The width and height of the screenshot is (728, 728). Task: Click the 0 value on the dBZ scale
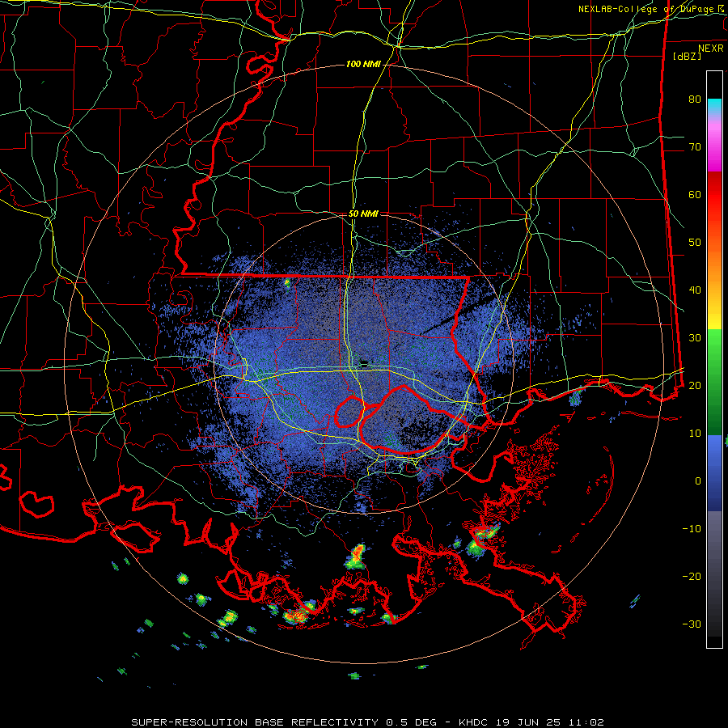(698, 481)
